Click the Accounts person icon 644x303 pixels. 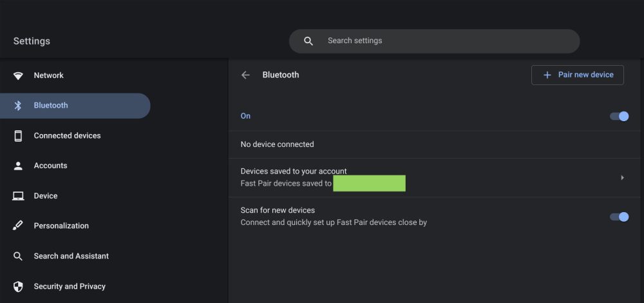[18, 166]
